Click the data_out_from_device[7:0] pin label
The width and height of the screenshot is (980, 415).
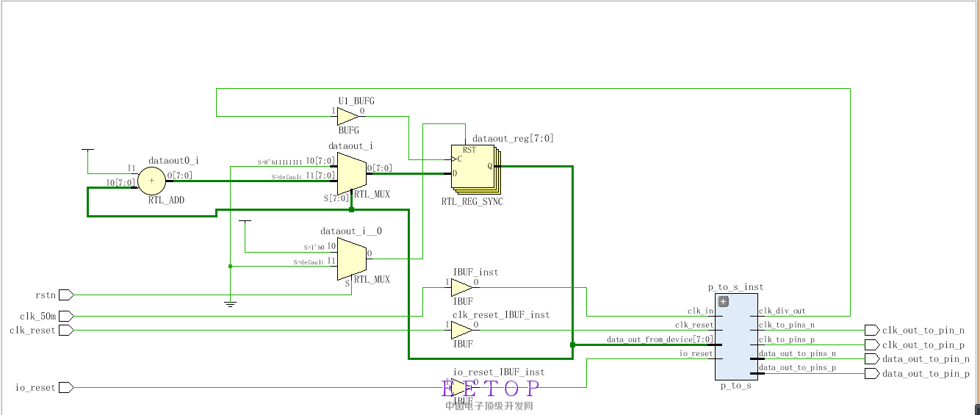(660, 339)
